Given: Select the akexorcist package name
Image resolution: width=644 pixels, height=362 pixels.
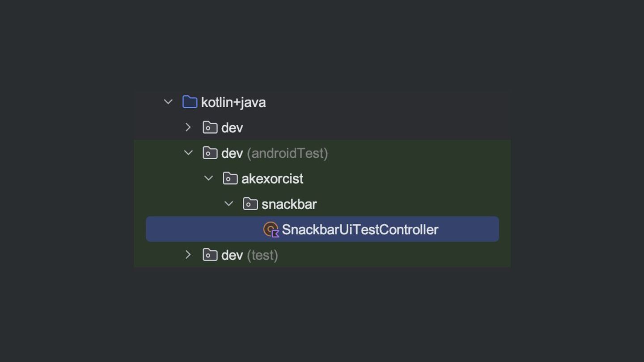Looking at the screenshot, I should pos(272,179).
